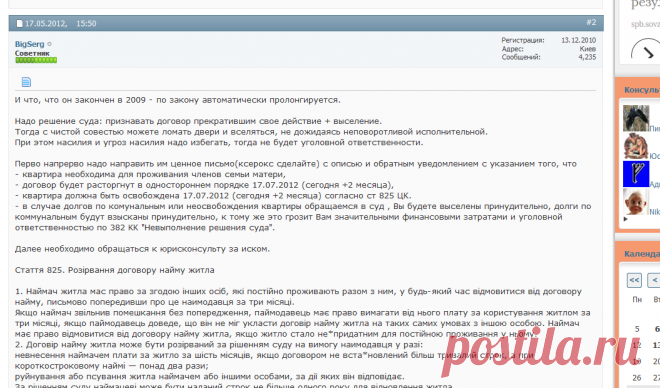The height and width of the screenshot is (388, 660).
Task: Click small arrow below consultant avatars
Action: point(625,219)
